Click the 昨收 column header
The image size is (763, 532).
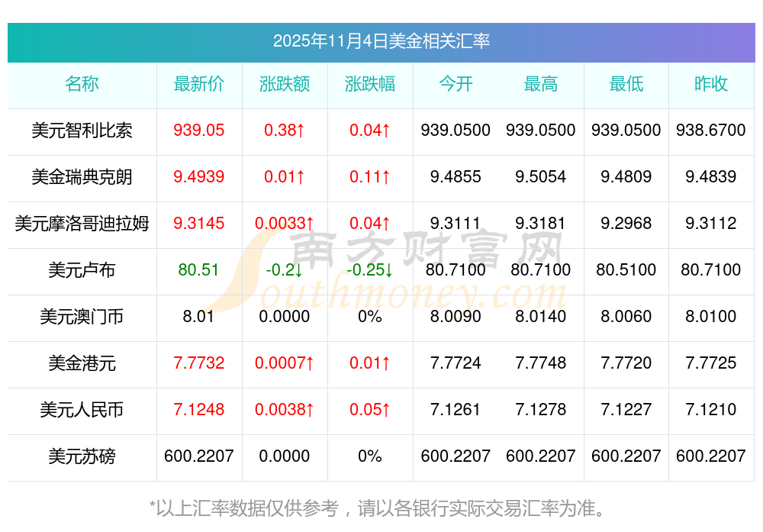coord(711,84)
